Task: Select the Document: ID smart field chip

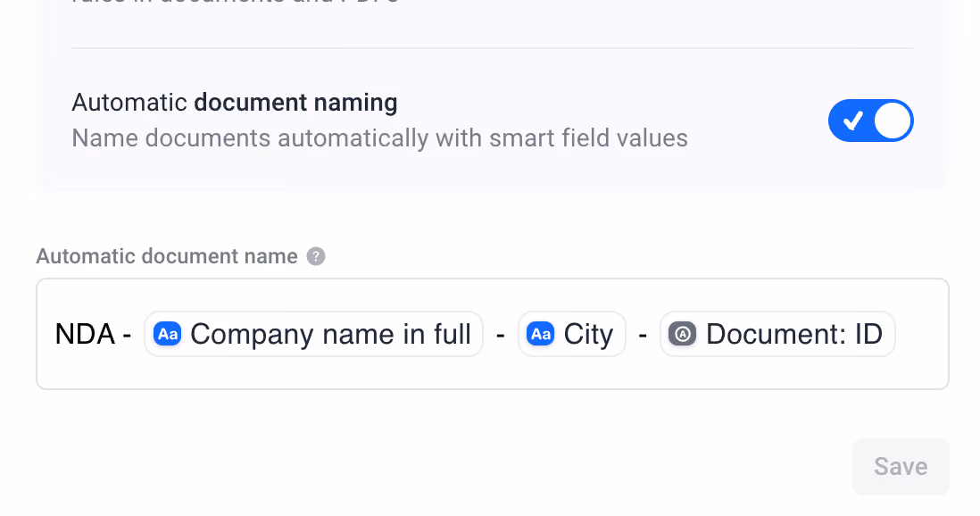Action: tap(777, 334)
